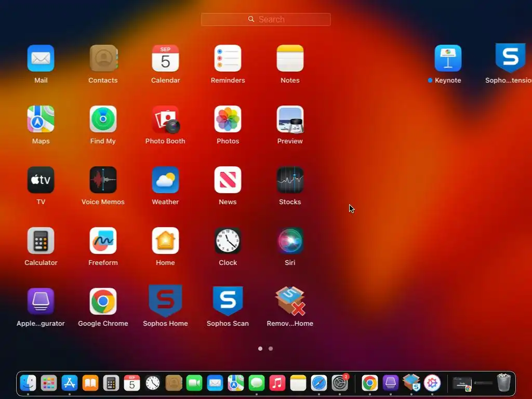The width and height of the screenshot is (532, 399).
Task: Open the Weather app
Action: point(165,180)
